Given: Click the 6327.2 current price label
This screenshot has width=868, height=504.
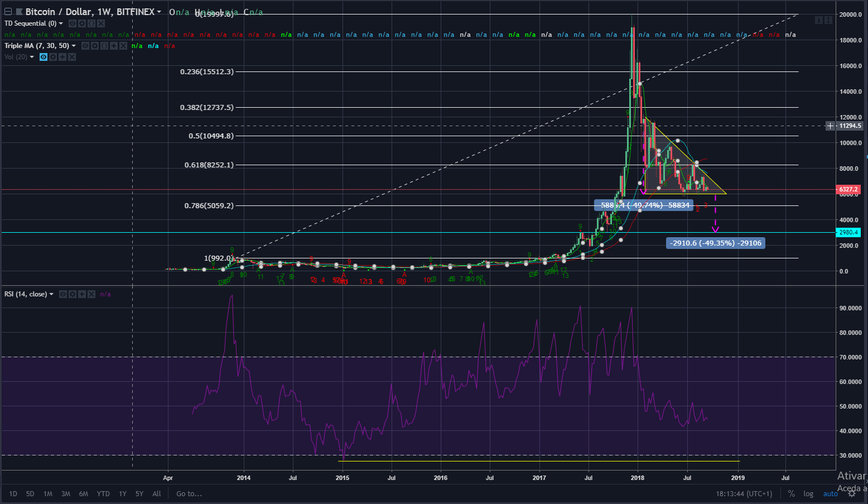Looking at the screenshot, I should click(x=848, y=189).
